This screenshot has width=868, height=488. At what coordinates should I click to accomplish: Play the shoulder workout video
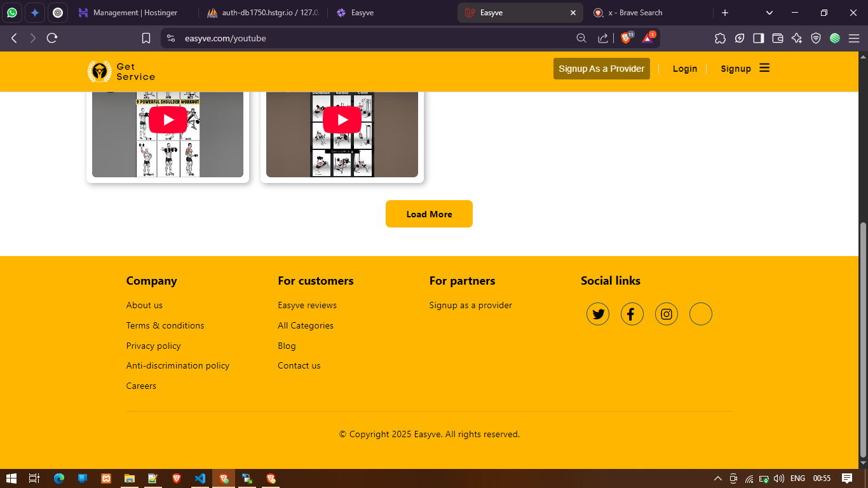coord(168,119)
